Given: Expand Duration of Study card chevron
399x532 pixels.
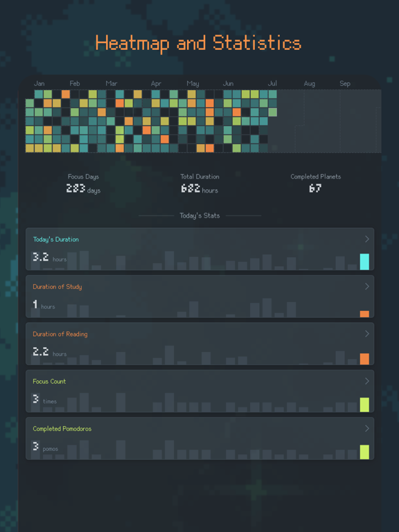Looking at the screenshot, I should [x=366, y=286].
